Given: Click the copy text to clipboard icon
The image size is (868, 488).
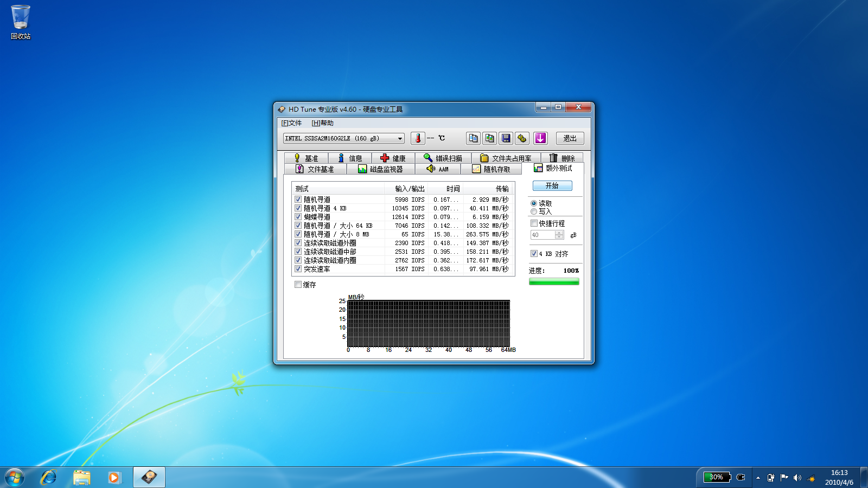Looking at the screenshot, I should [x=473, y=138].
